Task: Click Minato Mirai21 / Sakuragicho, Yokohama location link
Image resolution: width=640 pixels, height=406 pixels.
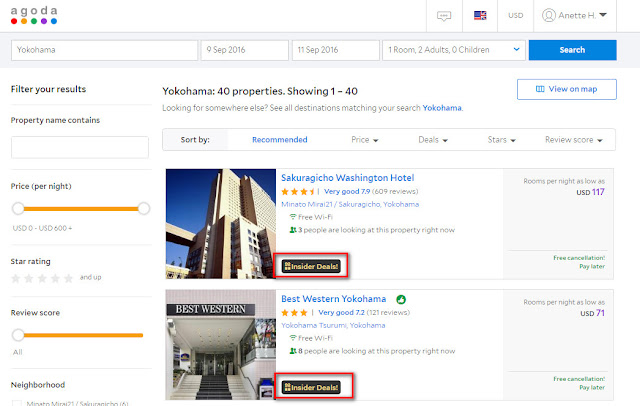Action: (350, 204)
